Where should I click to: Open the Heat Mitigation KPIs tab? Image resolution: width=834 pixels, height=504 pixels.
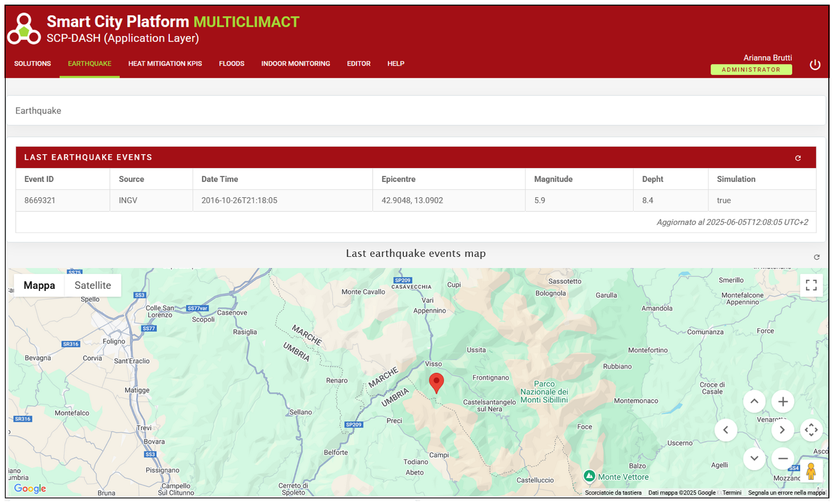tap(165, 64)
